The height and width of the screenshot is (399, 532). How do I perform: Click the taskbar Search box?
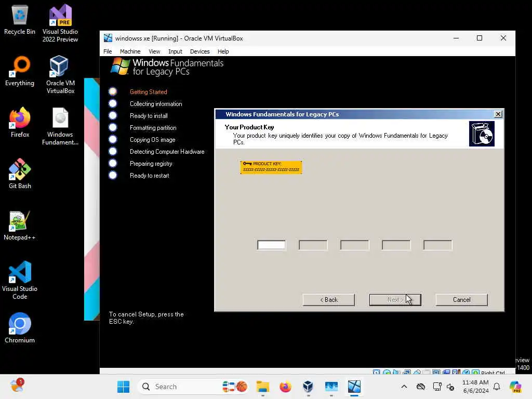coord(193,387)
